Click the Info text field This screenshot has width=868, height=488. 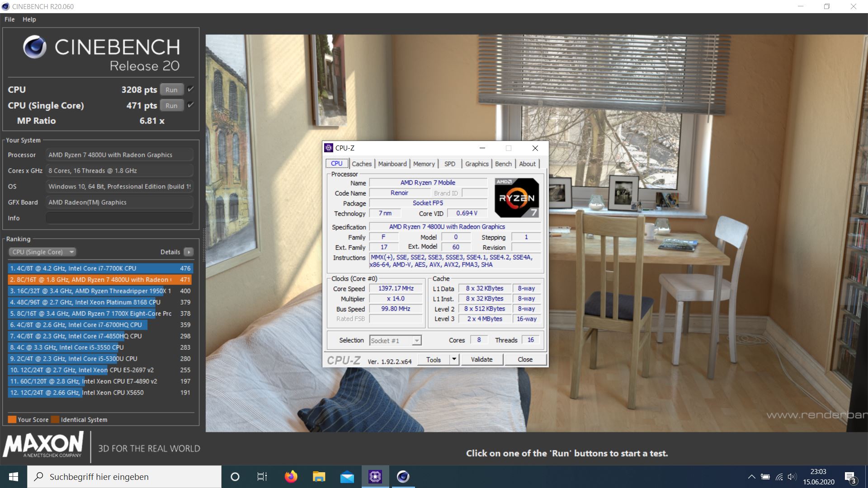tap(119, 218)
